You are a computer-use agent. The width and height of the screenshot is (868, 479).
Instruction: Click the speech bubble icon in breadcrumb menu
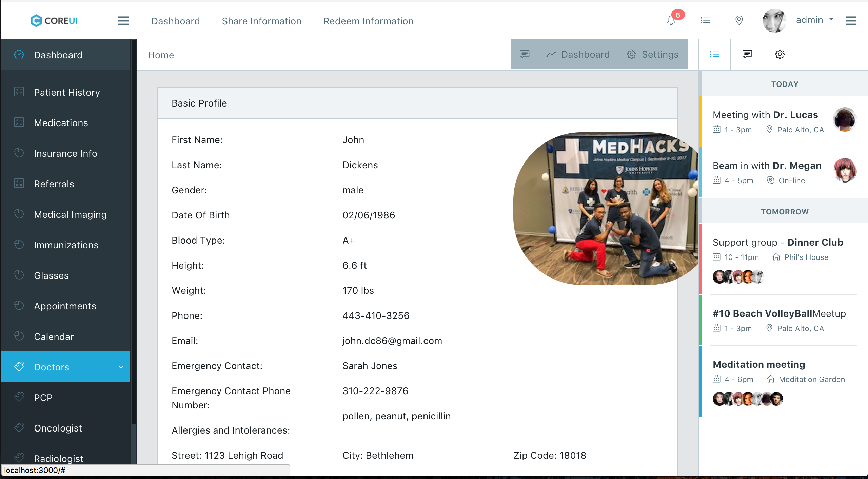point(525,54)
